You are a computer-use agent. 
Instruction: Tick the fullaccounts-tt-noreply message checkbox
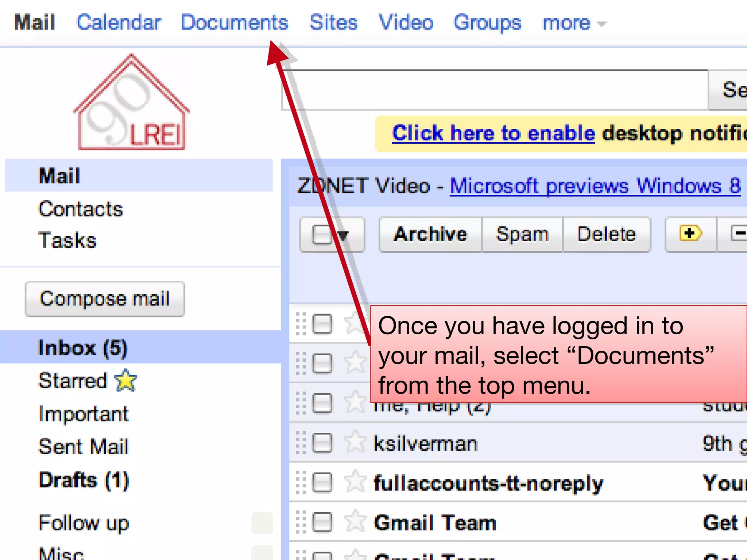[322, 482]
